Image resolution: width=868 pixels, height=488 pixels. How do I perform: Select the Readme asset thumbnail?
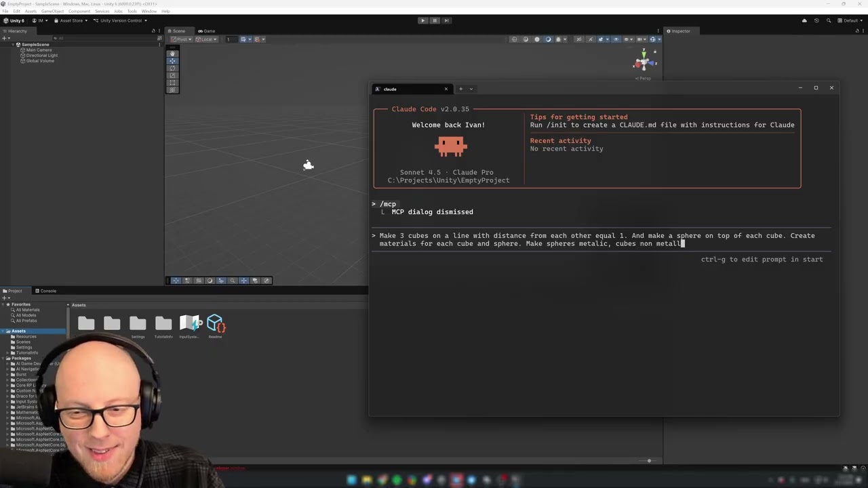click(216, 326)
